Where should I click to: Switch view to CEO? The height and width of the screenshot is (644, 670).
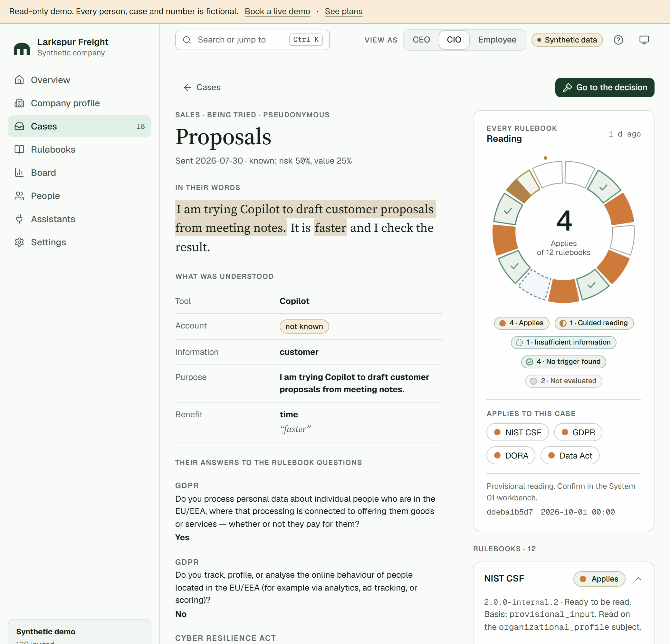point(421,40)
